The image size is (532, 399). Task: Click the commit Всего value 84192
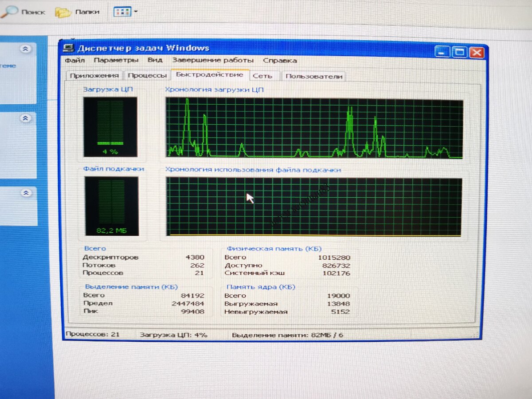pos(193,295)
